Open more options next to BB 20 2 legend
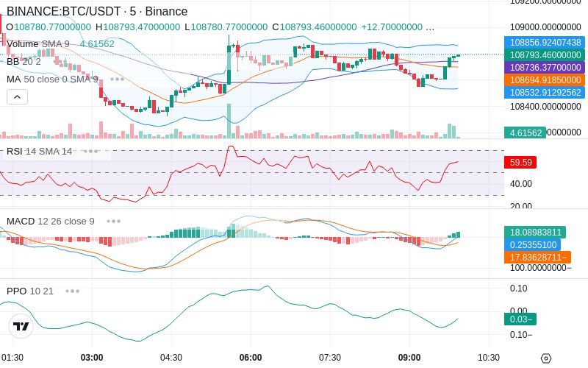The image size is (588, 368). tap(61, 62)
